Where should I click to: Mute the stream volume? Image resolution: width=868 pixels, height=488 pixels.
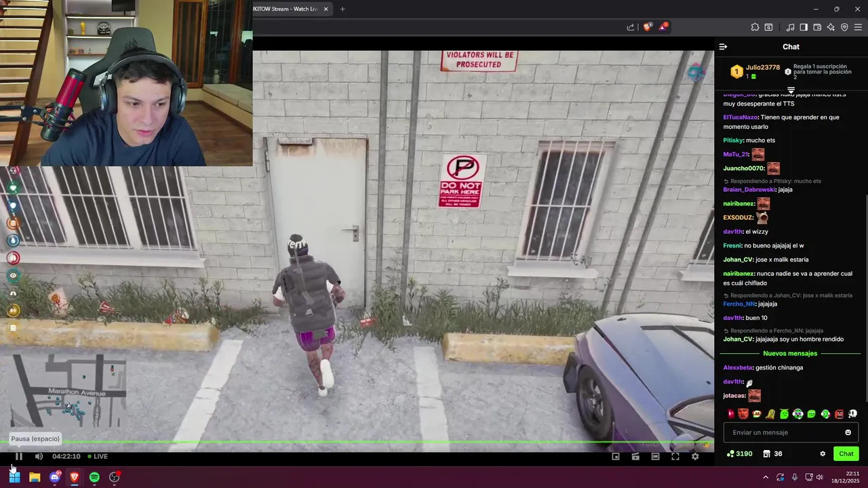point(39,456)
